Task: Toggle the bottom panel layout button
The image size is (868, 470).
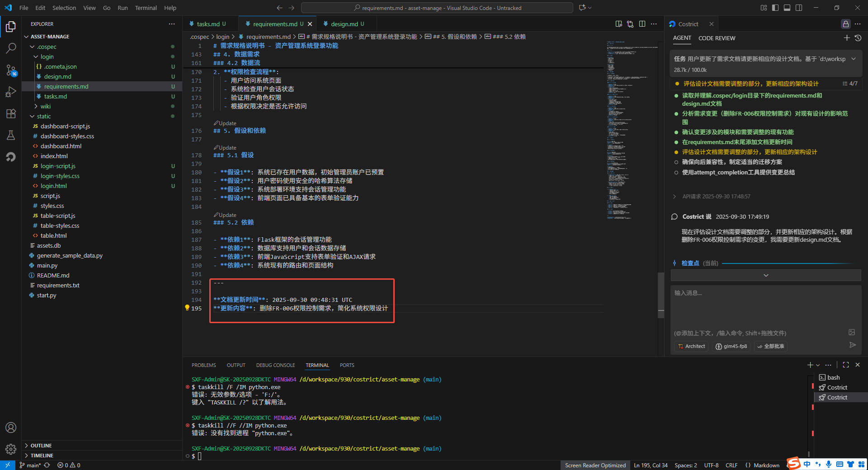Action: coord(787,8)
